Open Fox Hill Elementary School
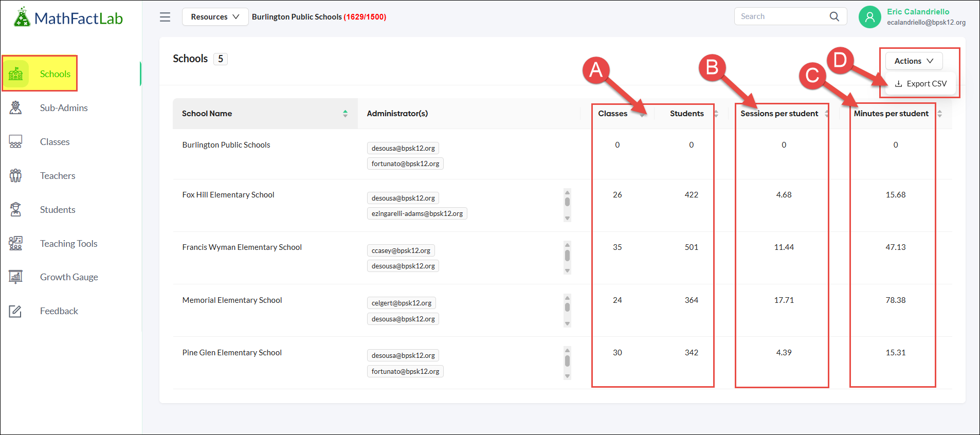Screen dimensions: 980x435 [x=228, y=195]
